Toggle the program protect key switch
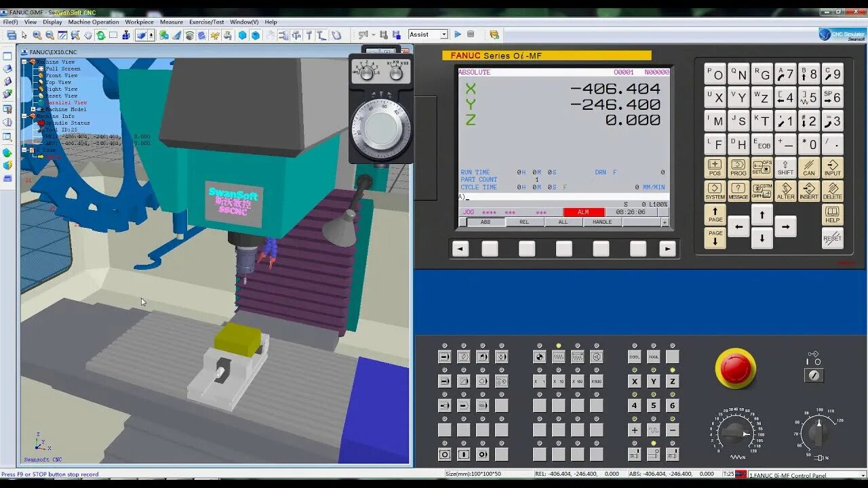This screenshot has height=488, width=868. click(814, 374)
